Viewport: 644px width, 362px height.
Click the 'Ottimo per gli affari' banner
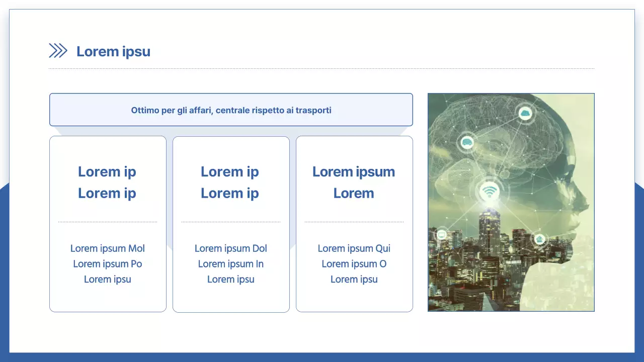(231, 110)
